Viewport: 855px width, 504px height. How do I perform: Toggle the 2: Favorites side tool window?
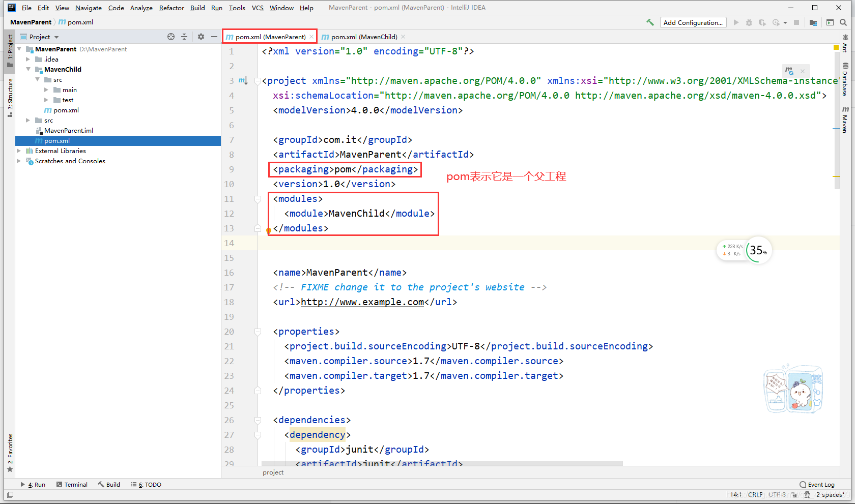point(10,453)
